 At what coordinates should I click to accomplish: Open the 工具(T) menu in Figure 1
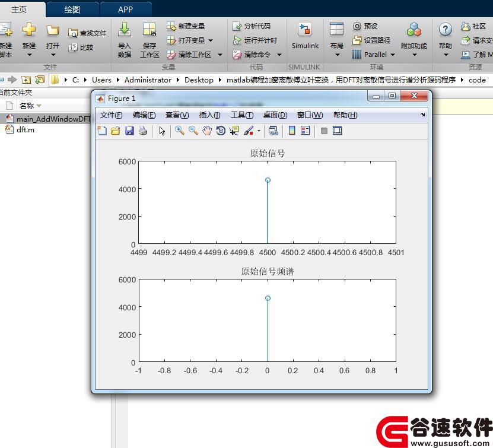click(242, 115)
